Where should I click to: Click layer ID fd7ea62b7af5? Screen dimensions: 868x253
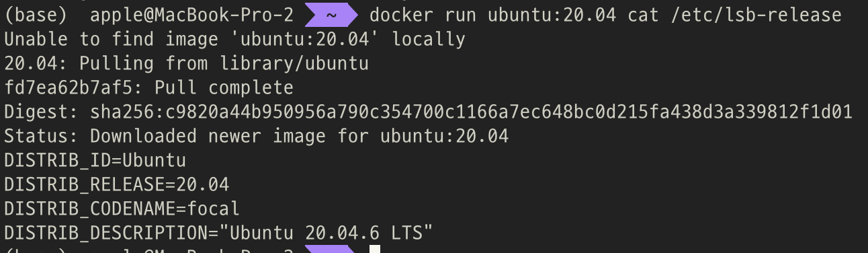(x=68, y=87)
